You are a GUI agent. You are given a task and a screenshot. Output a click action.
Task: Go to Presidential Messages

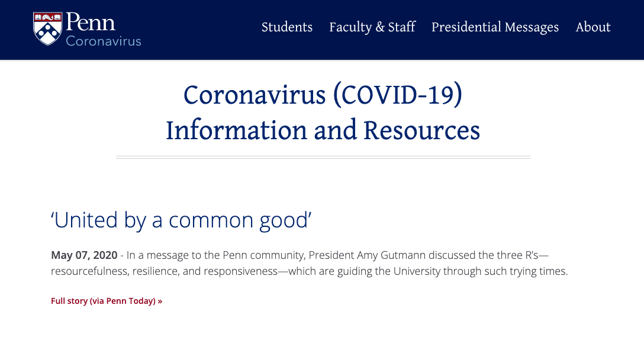pyautogui.click(x=495, y=27)
